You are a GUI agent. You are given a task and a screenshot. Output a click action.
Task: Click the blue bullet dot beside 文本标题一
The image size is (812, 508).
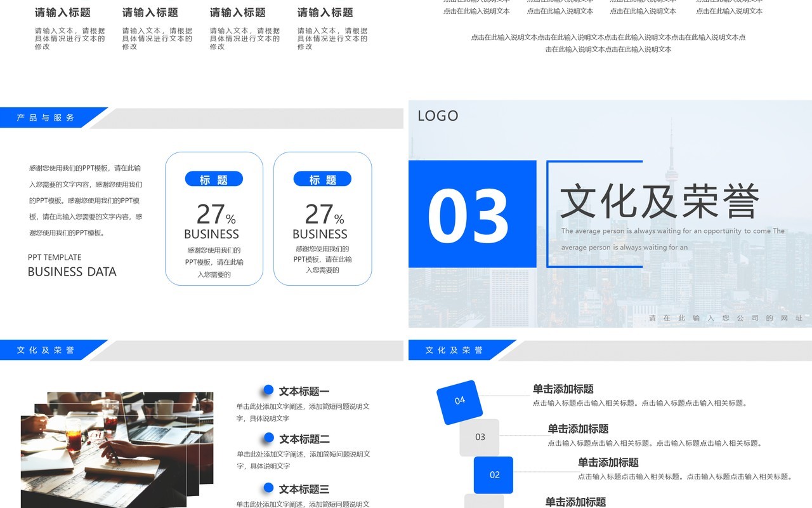[268, 390]
